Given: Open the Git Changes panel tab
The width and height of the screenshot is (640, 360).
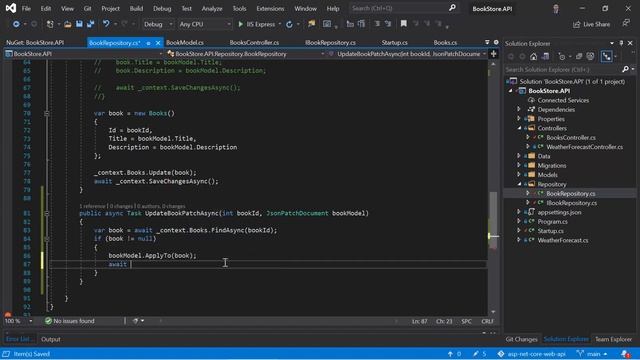Looking at the screenshot, I should coord(521,339).
